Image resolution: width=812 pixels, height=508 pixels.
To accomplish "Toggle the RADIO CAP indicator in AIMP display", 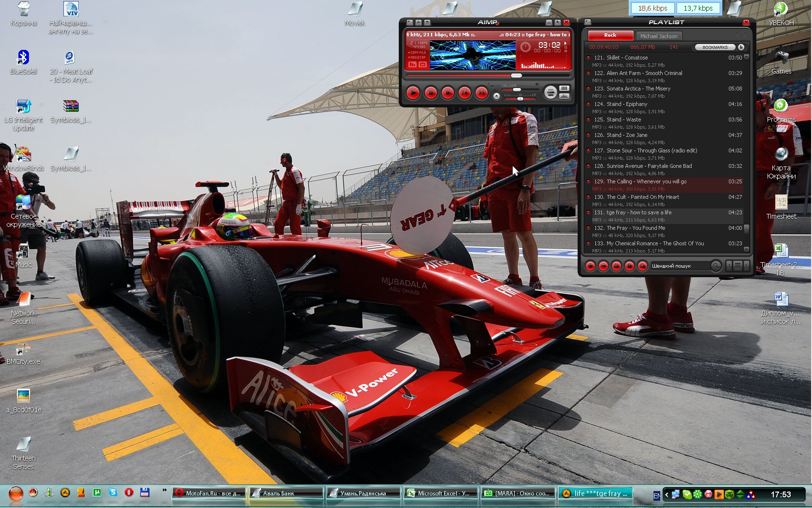I will pyautogui.click(x=417, y=57).
